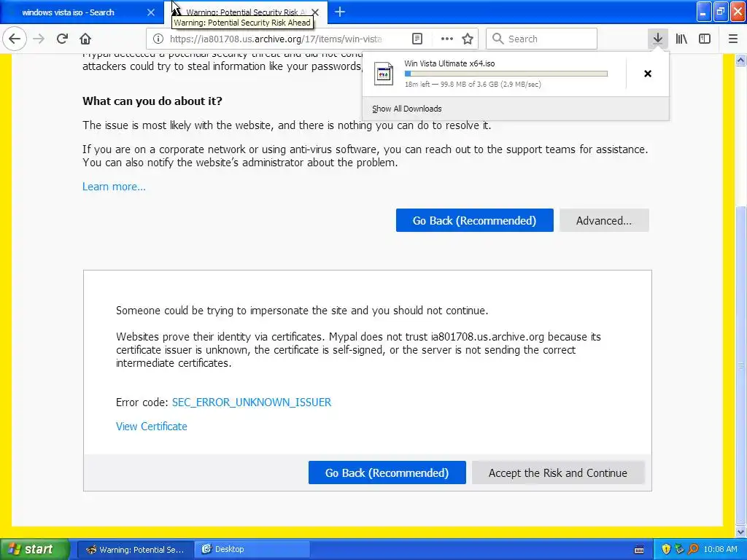Bookmark this page with the star
The width and height of the screenshot is (747, 560).
[468, 39]
